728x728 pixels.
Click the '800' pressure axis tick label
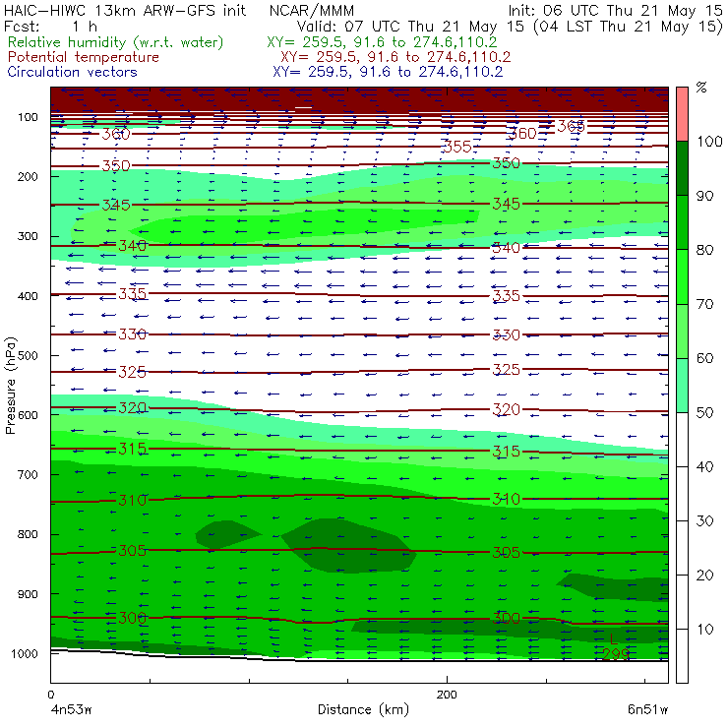(28, 534)
